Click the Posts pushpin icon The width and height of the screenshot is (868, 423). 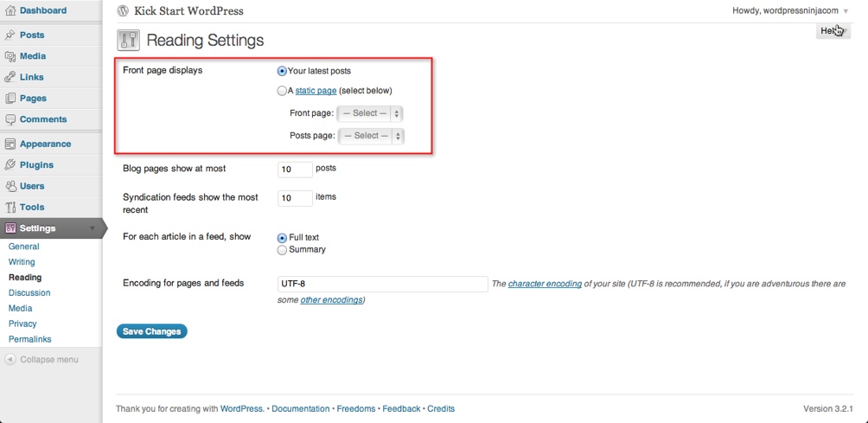coord(10,35)
